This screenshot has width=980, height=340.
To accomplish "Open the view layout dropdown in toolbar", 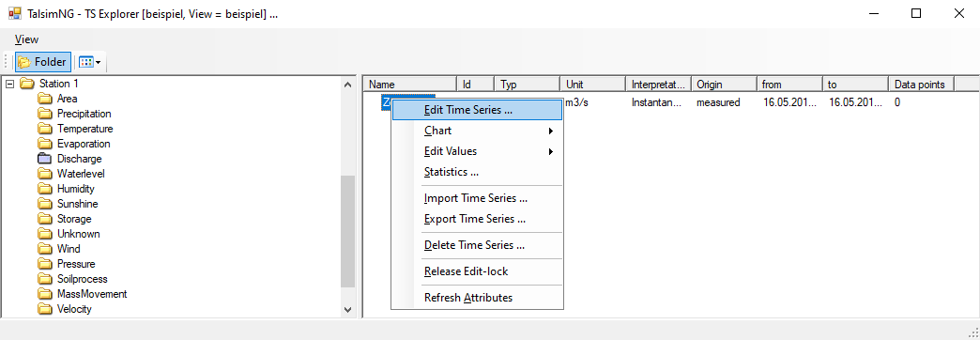I will click(x=90, y=62).
